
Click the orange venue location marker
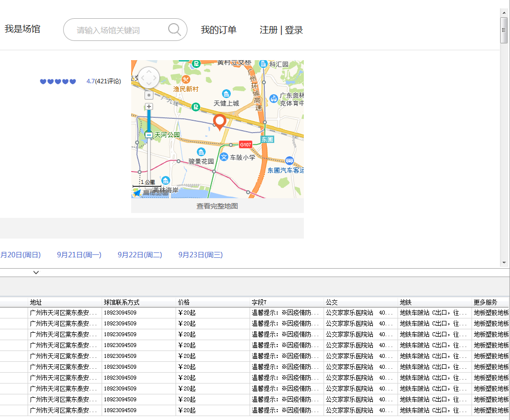point(219,122)
